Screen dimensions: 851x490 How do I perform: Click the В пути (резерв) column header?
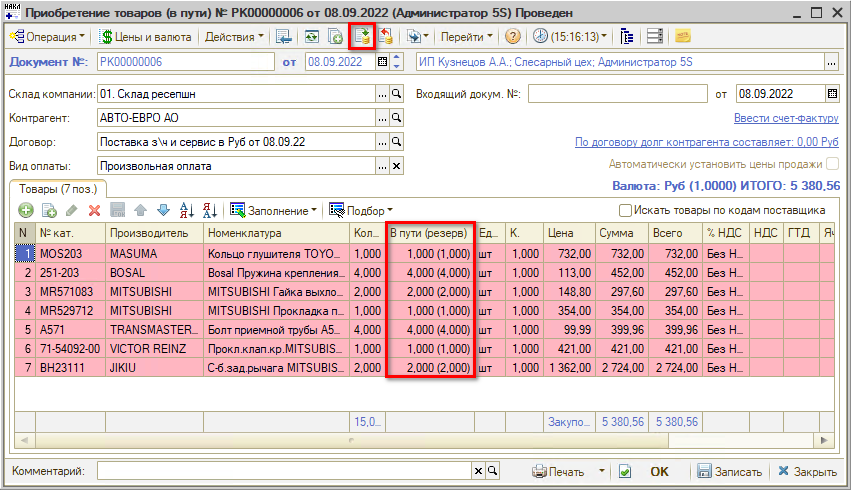(429, 233)
